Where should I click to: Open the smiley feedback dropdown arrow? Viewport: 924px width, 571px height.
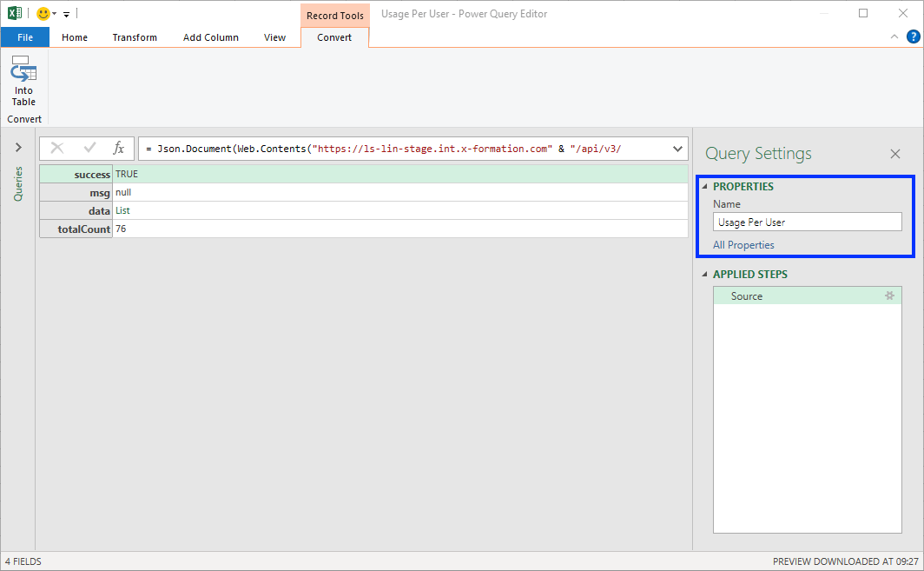[x=54, y=14]
